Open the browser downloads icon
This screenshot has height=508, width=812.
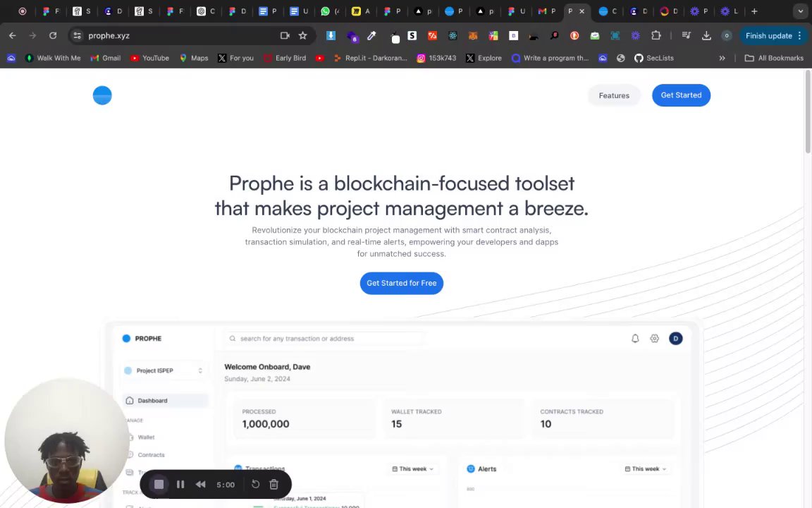[706, 36]
